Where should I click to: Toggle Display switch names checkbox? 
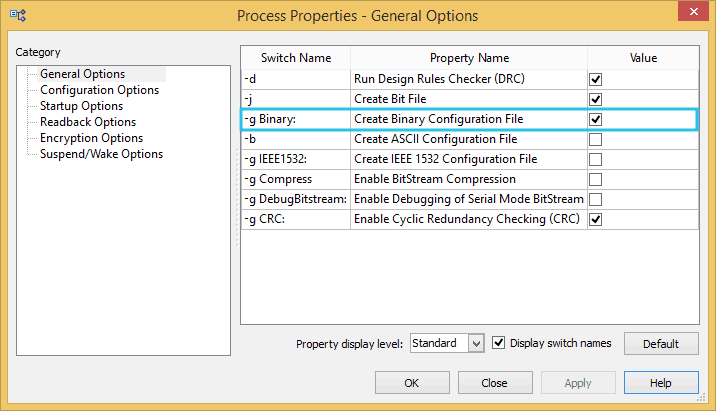coord(500,343)
